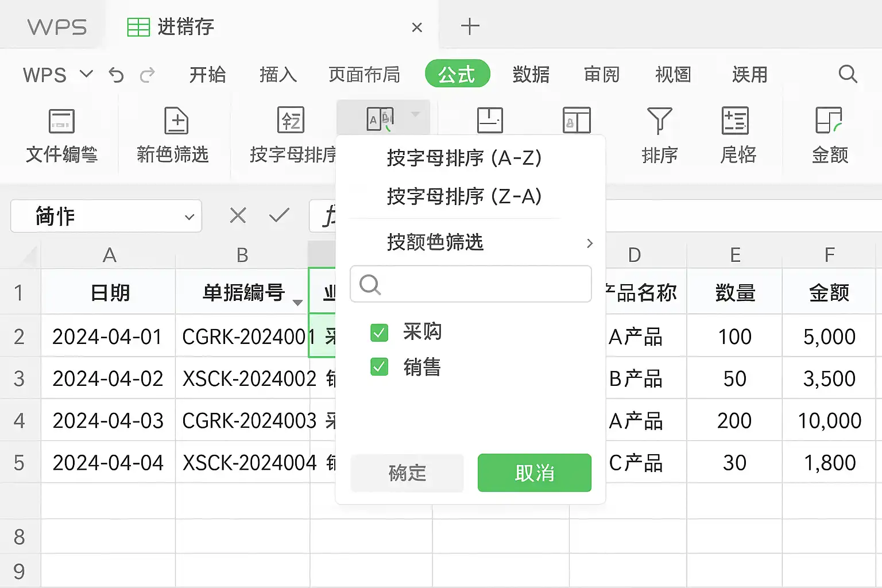Click the 金额 ribbon icon

pyautogui.click(x=829, y=121)
